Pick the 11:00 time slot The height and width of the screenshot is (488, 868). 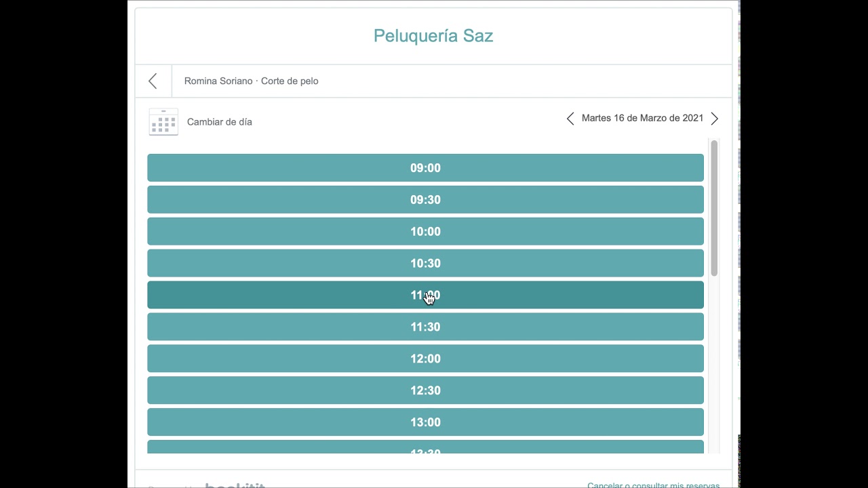(x=425, y=296)
